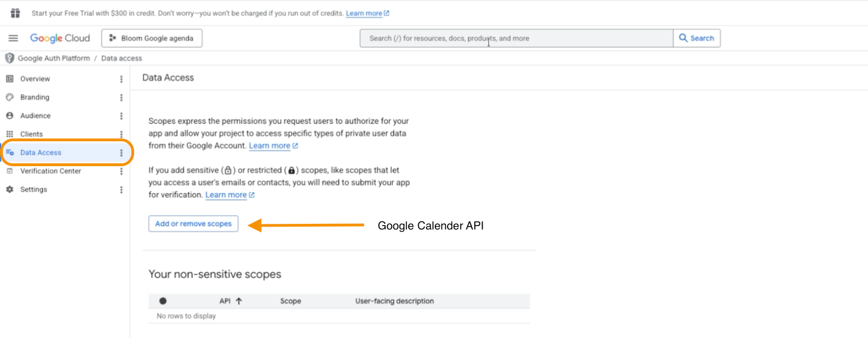Click the Google Auth Platform shield icon
The image size is (868, 338).
(x=10, y=58)
